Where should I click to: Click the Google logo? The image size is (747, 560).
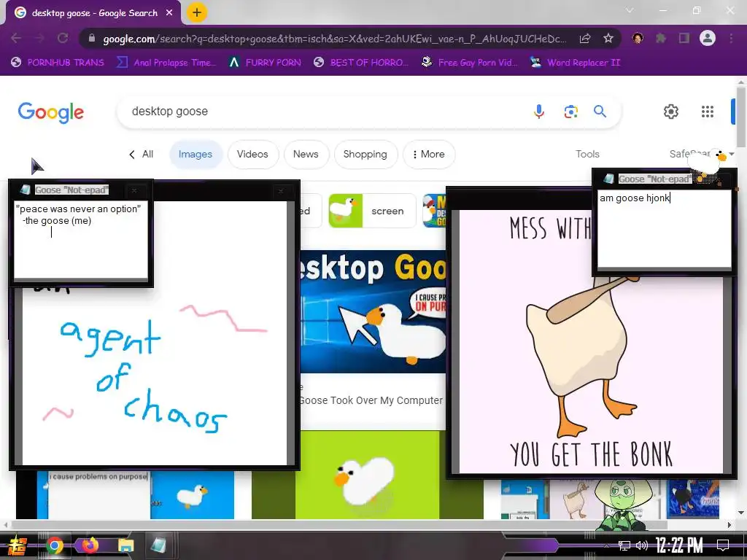pyautogui.click(x=51, y=112)
